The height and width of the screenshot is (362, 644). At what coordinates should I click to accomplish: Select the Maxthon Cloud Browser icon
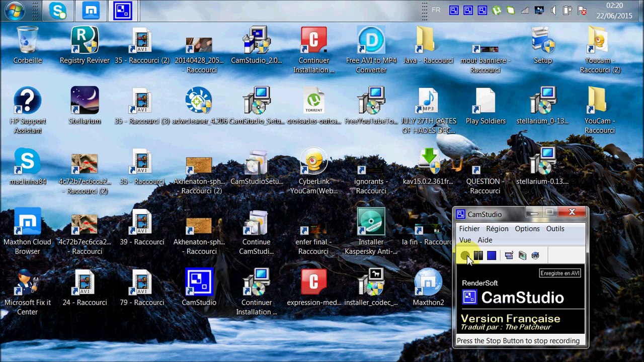[28, 232]
